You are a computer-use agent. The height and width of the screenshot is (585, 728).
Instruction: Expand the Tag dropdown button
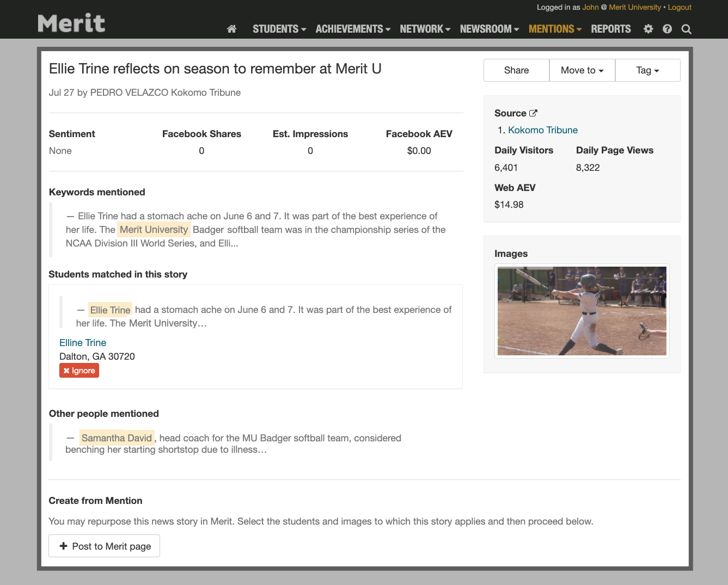(647, 70)
